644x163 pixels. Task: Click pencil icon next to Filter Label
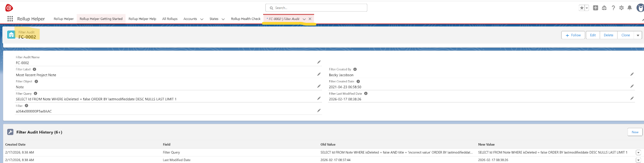coord(319,74)
